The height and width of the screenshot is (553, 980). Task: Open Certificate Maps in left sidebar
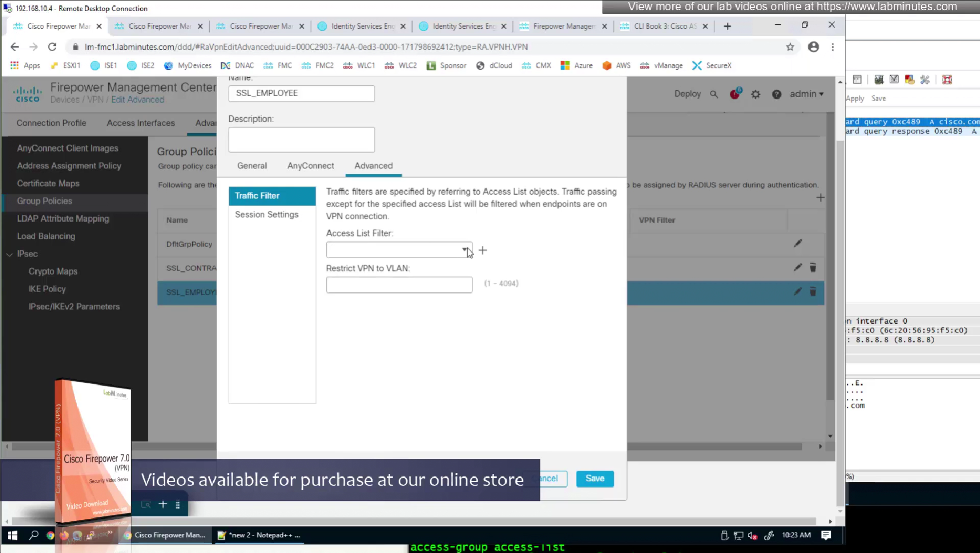pyautogui.click(x=48, y=184)
